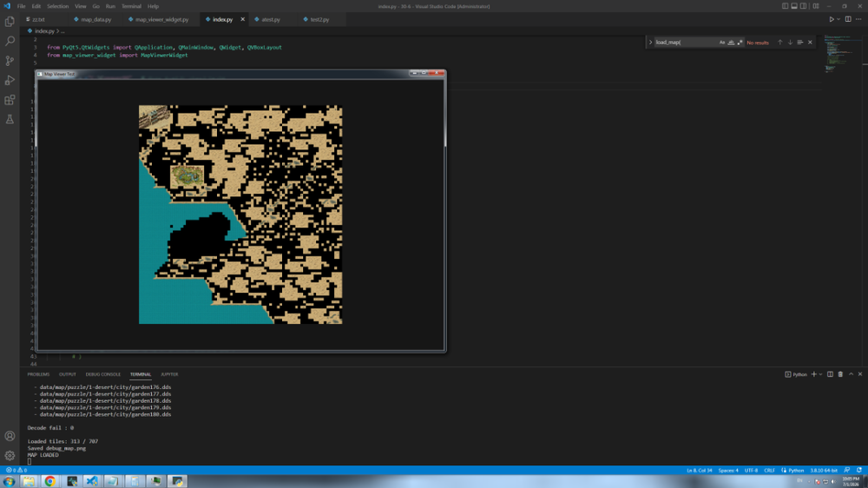Open the View menu
The image size is (868, 488).
click(x=80, y=6)
